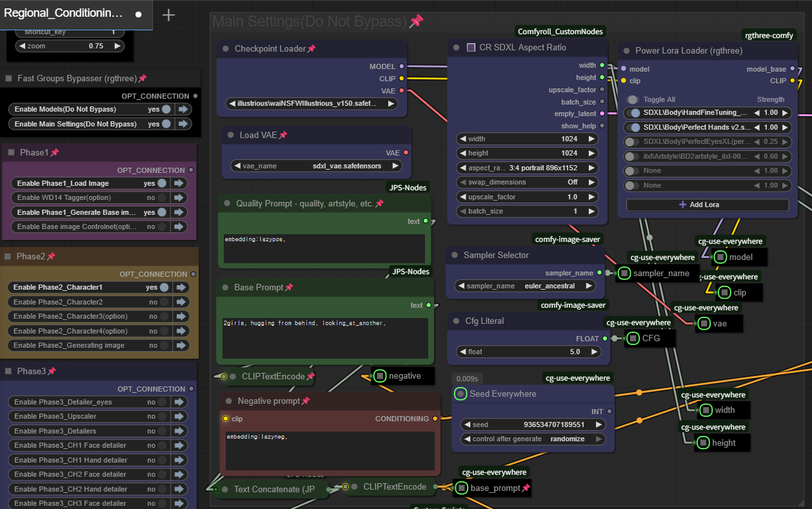Click into the Base Prompt text area
The width and height of the screenshot is (812, 509).
click(x=324, y=337)
